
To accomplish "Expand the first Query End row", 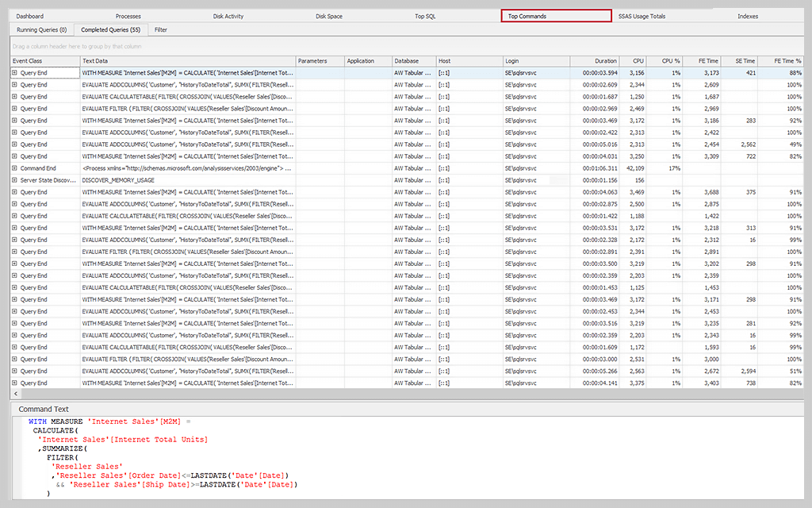I will pyautogui.click(x=14, y=73).
